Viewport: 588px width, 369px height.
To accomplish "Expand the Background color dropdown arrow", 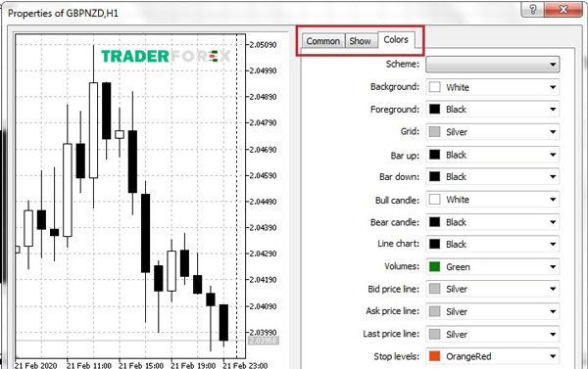I will (553, 87).
